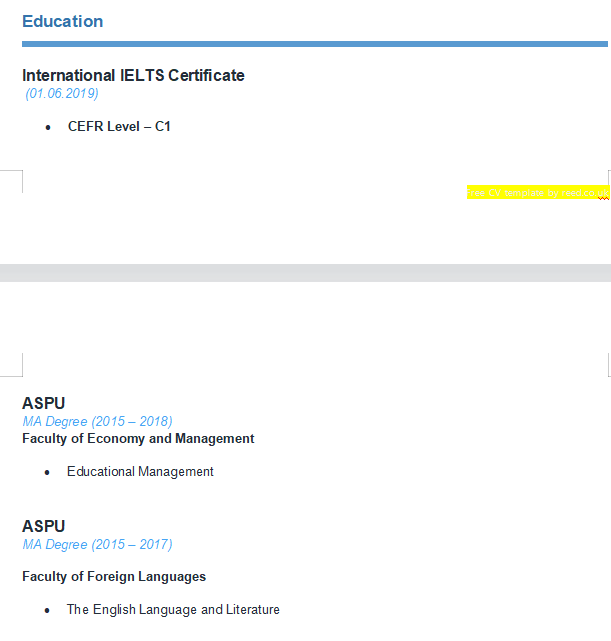Click MA Degree (2015 – 2018) text
611x641 pixels.
[97, 422]
